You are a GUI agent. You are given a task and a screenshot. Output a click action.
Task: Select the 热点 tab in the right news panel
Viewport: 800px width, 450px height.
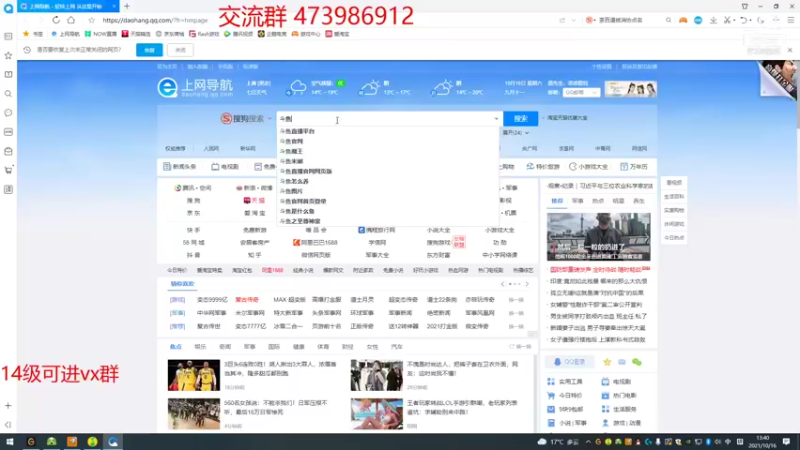(x=597, y=201)
